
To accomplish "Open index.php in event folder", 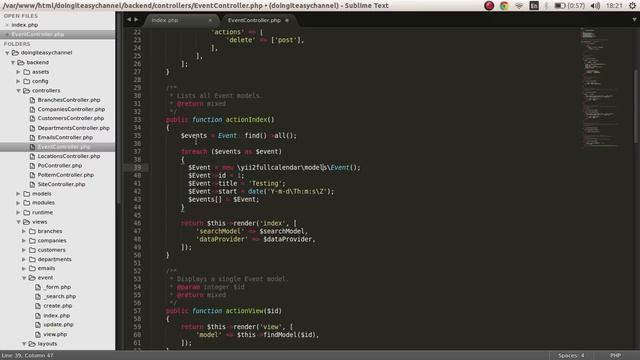I will (x=56, y=316).
